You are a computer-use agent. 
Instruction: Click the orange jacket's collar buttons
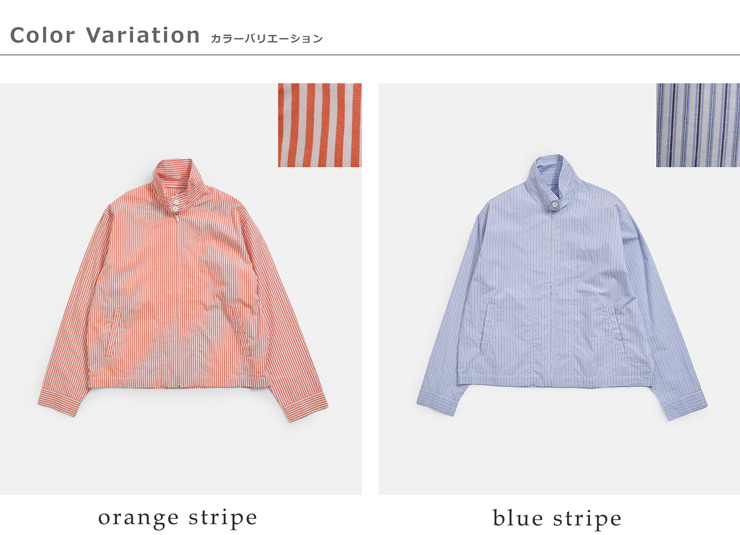176,204
